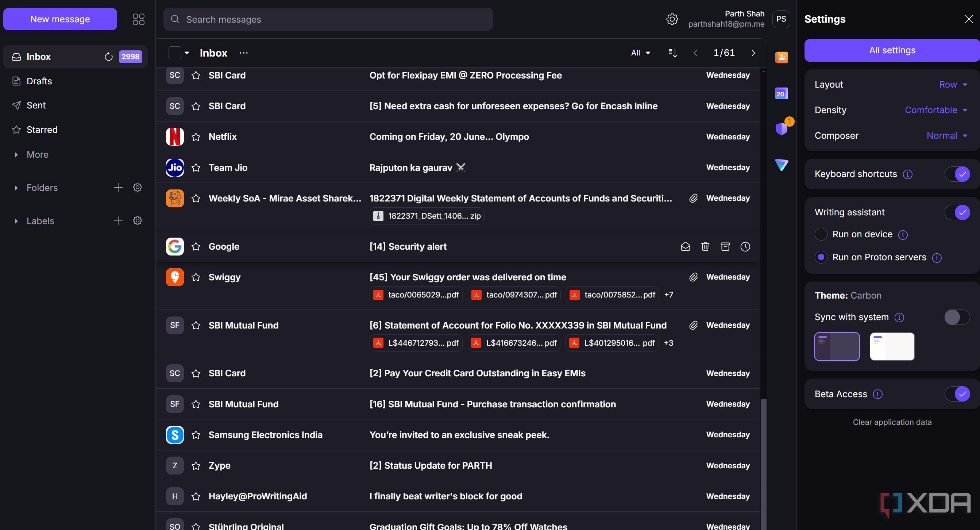Screen dimensions: 980x530
Task: Open Density dropdown set to Comfortable
Action: pos(935,110)
